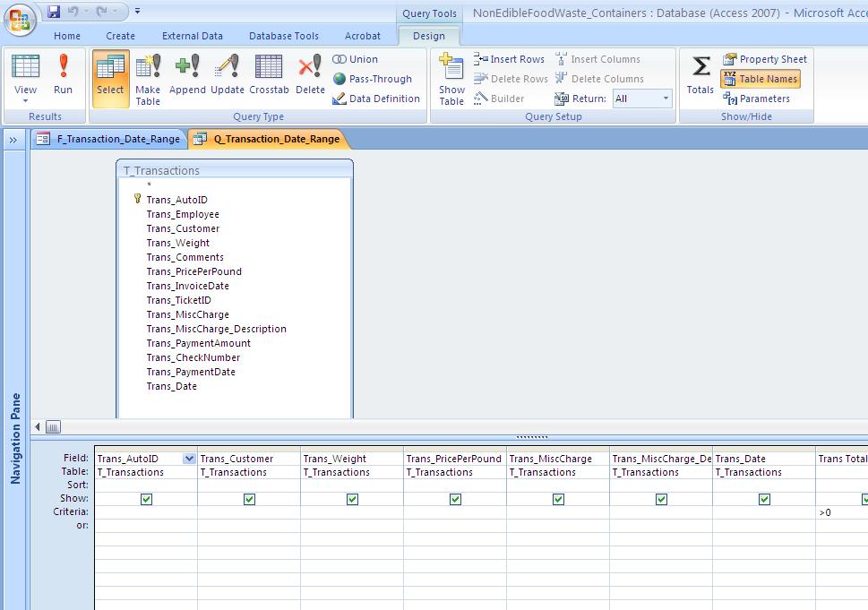Open the Show Table dialog
Viewport: 868px width, 610px height.
(451, 79)
